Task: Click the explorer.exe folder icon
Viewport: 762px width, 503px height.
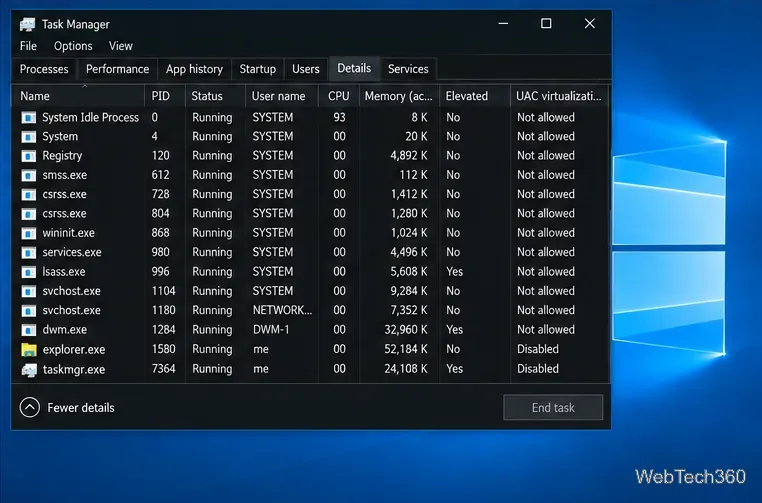Action: (x=29, y=350)
